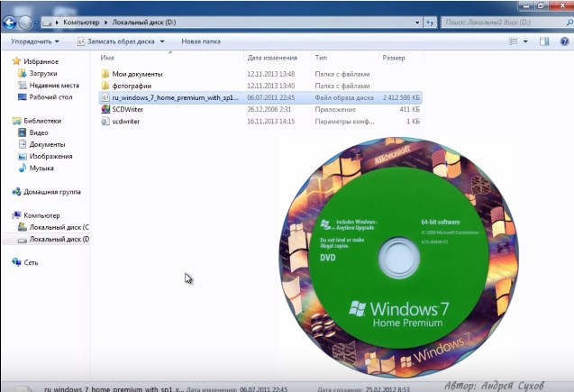Click the scdwriter settings file name

pos(125,121)
